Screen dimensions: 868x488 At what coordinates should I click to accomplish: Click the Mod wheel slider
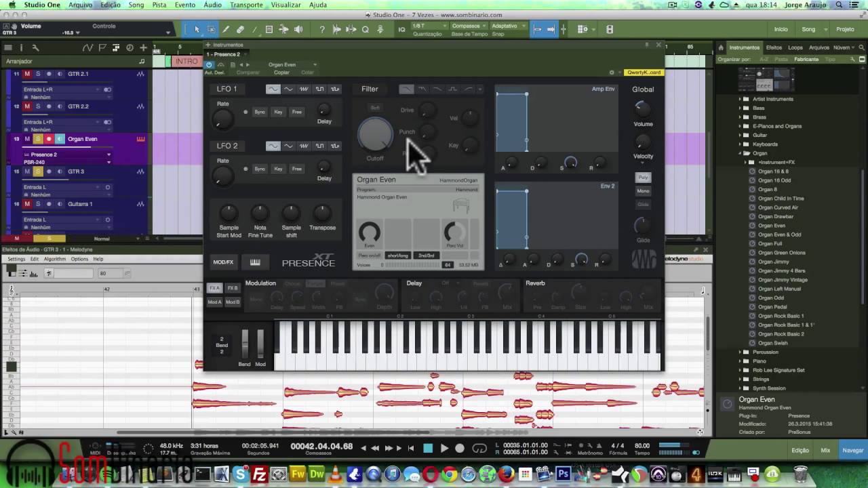(x=260, y=344)
